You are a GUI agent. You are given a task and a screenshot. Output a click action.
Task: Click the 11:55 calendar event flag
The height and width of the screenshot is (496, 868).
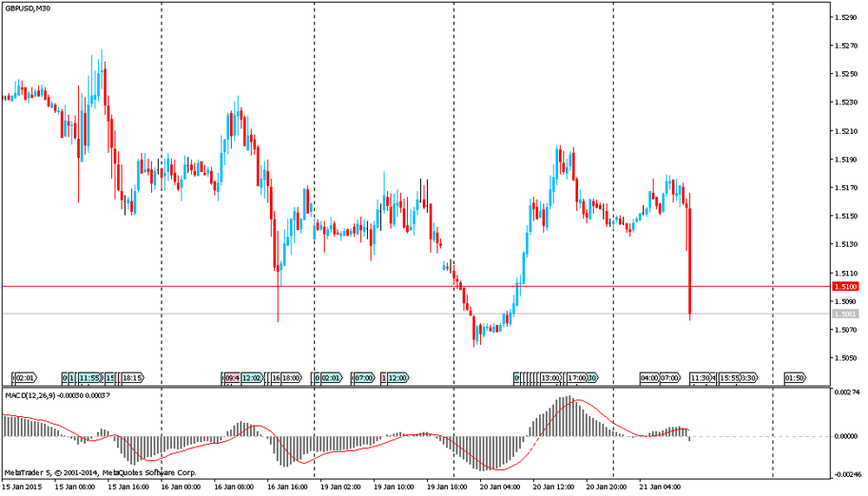click(x=89, y=378)
